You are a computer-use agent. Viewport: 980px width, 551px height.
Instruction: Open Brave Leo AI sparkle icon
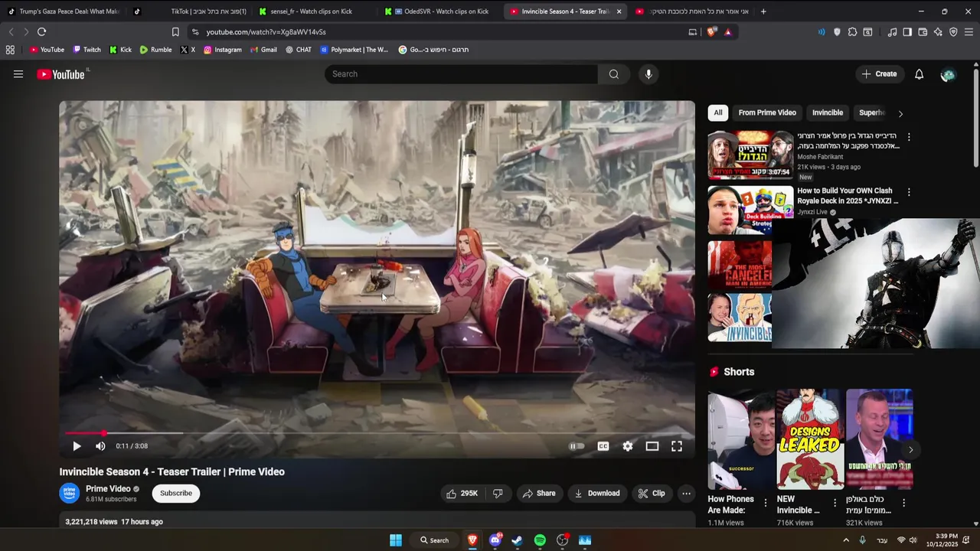pos(938,32)
